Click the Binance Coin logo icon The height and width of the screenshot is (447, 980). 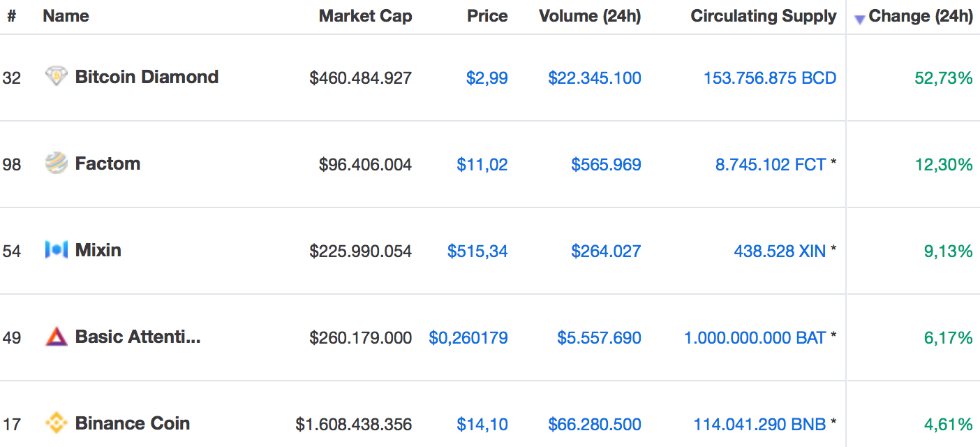56,423
